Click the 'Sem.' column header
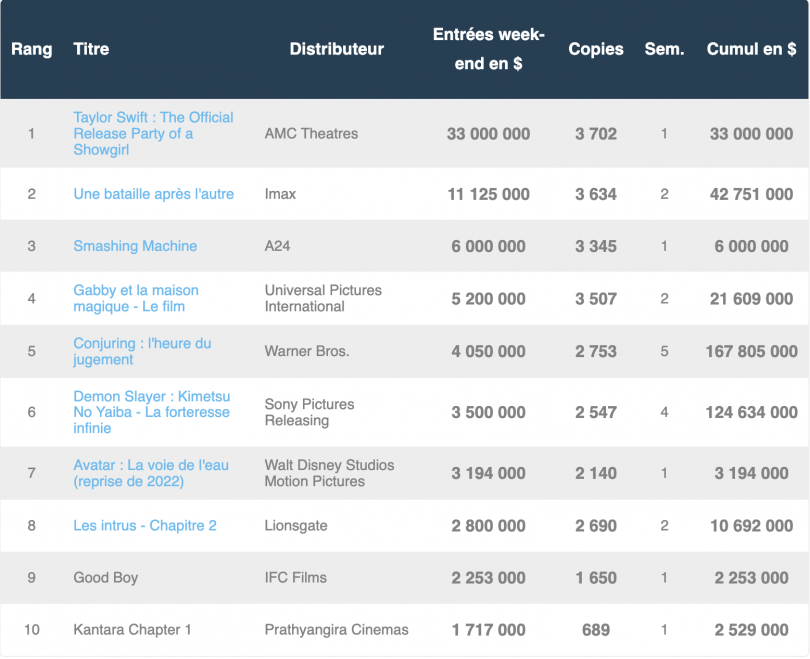The width and height of the screenshot is (810, 659). coord(664,49)
